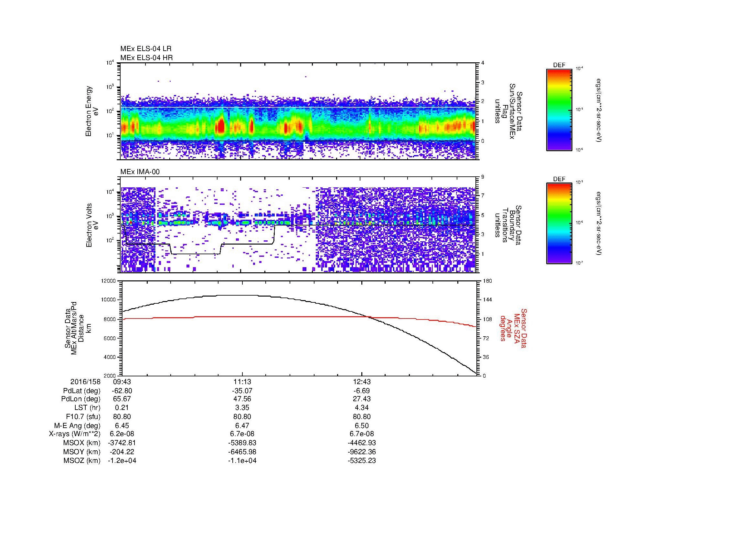The width and height of the screenshot is (756, 534).
Task: Click the MSOX value '-5389.83'
Action: pos(242,443)
